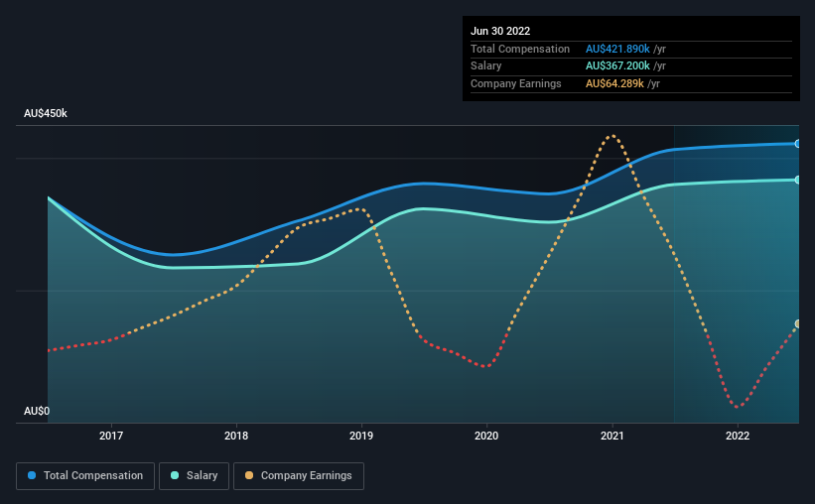
Task: Click the AU$367.200k salary value
Action: tap(617, 66)
